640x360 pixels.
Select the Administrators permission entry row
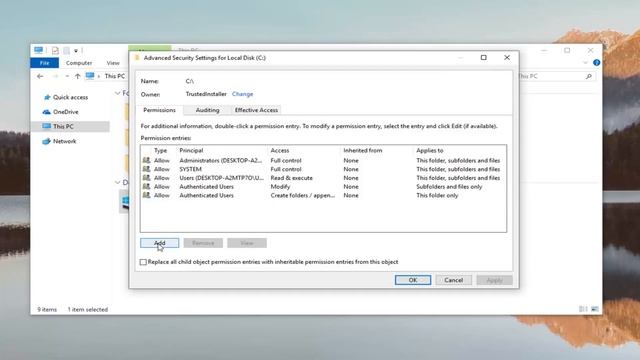pos(323,160)
